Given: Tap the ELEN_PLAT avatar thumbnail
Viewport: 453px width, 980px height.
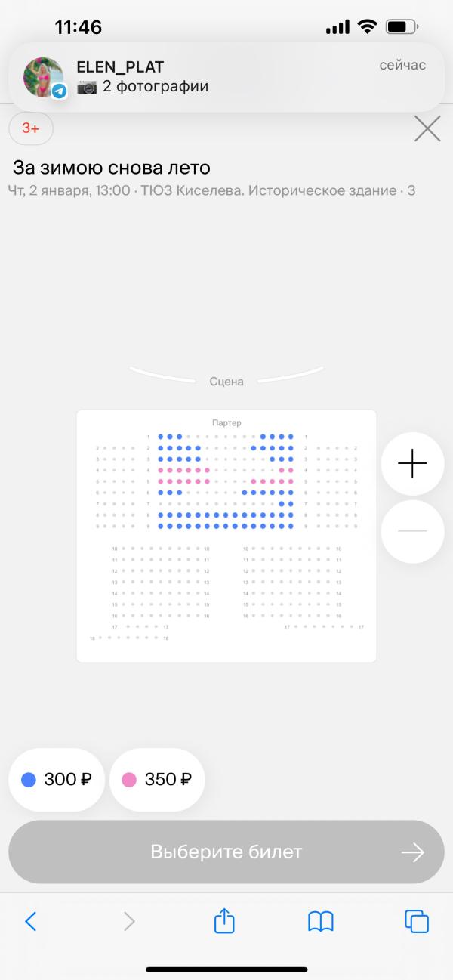Looking at the screenshot, I should (x=45, y=77).
